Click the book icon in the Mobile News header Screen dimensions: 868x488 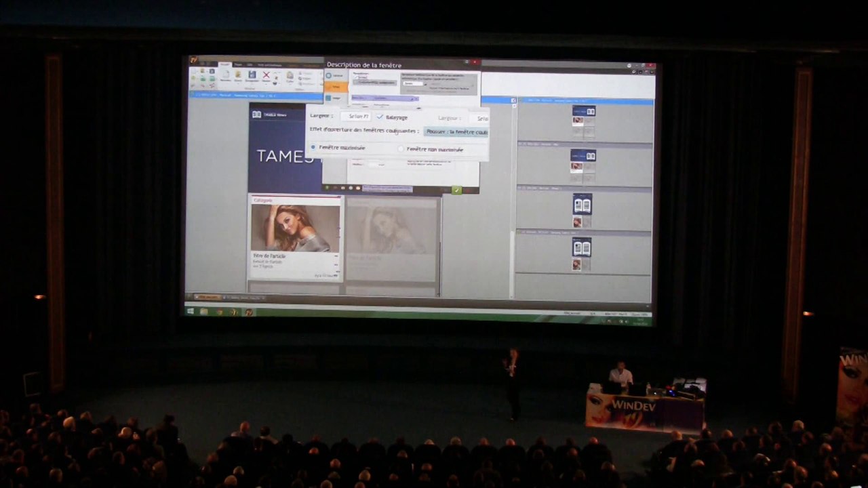pyautogui.click(x=256, y=115)
